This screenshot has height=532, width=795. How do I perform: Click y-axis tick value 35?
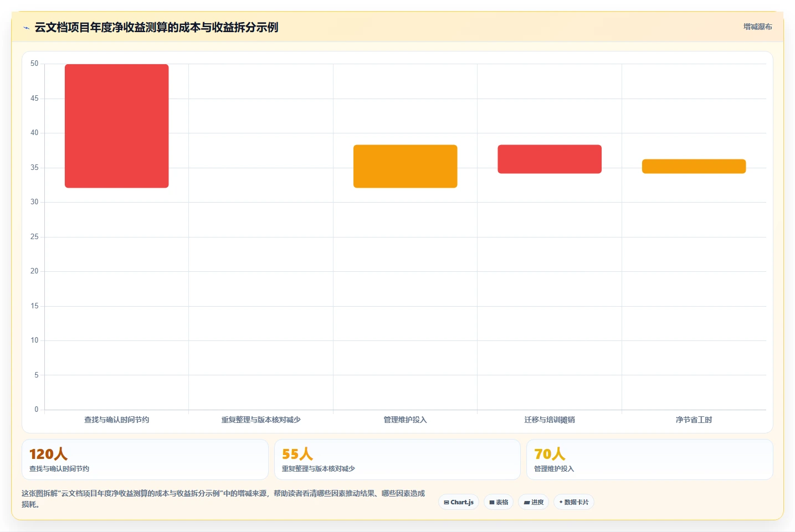click(x=34, y=168)
